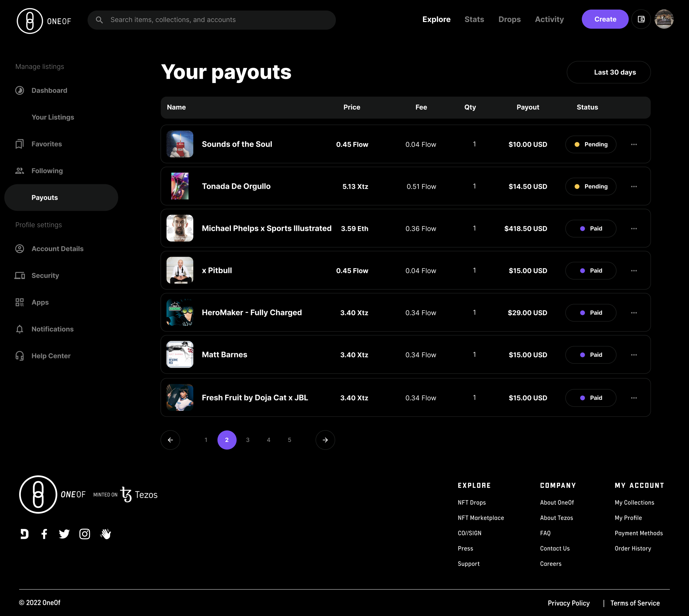Switch to the Stats tab
This screenshot has width=689, height=616.
tap(474, 19)
